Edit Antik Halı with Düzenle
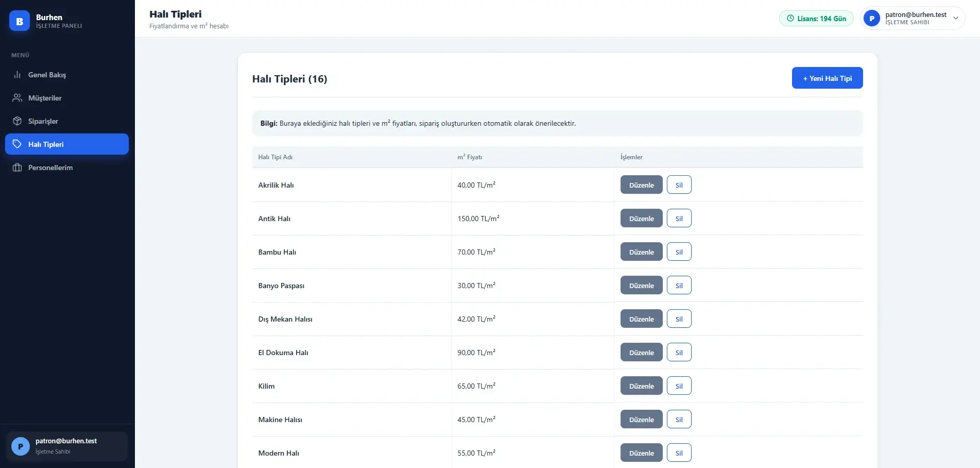Viewport: 980px width, 468px height. [641, 218]
